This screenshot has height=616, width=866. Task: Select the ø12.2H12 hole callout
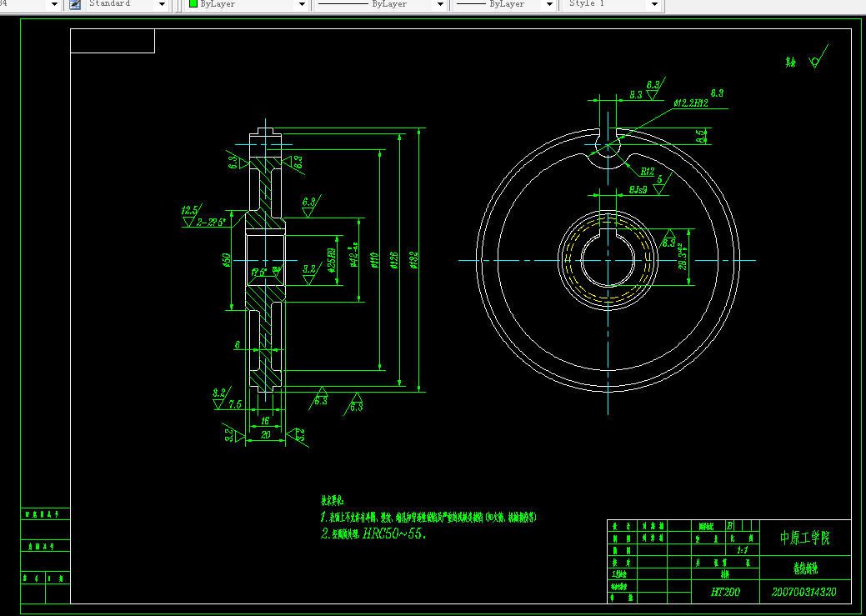coord(691,103)
